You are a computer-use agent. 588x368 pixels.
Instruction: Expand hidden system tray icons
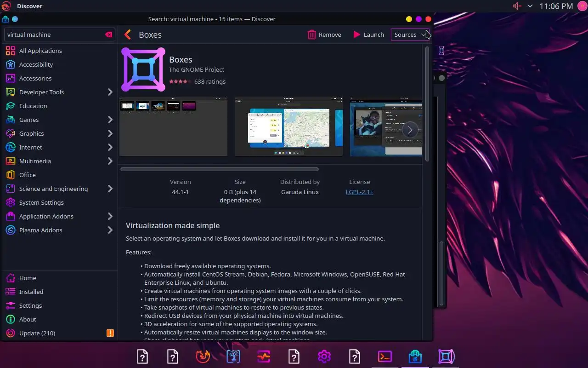[x=530, y=6]
